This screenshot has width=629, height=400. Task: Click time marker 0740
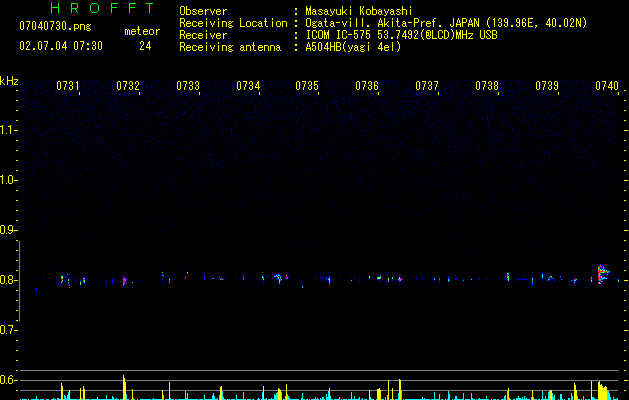(x=607, y=86)
